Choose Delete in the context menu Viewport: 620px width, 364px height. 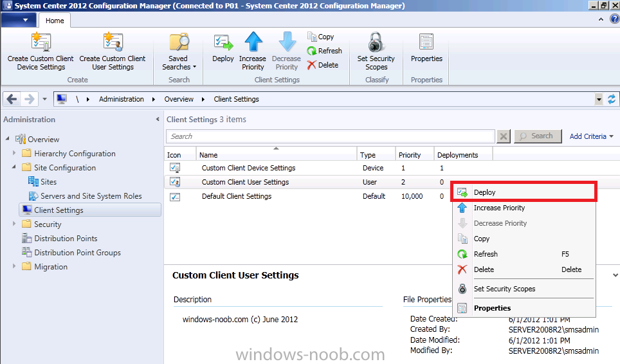(x=524, y=269)
